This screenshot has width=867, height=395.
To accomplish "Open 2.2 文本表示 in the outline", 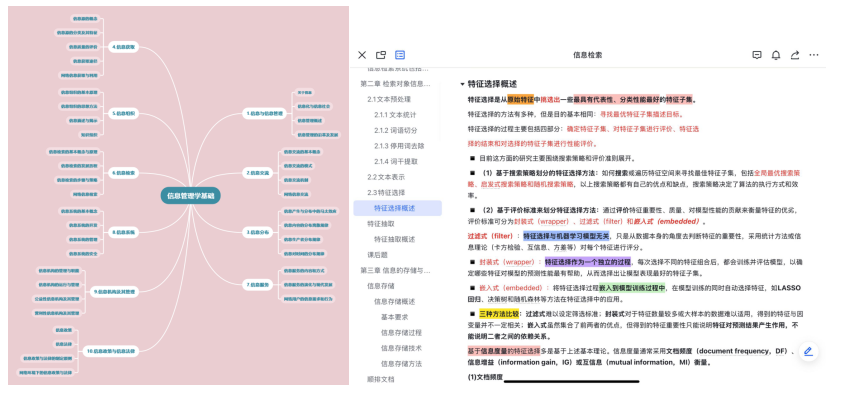I will (x=386, y=177).
